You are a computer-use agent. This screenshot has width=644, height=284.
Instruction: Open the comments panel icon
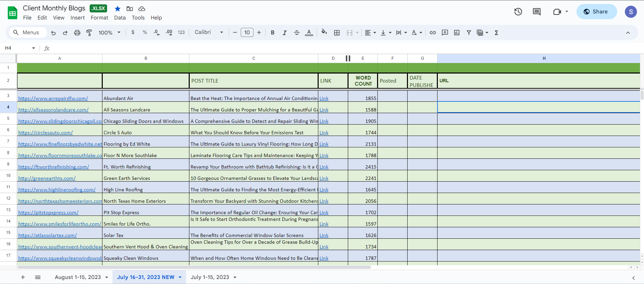pyautogui.click(x=537, y=12)
